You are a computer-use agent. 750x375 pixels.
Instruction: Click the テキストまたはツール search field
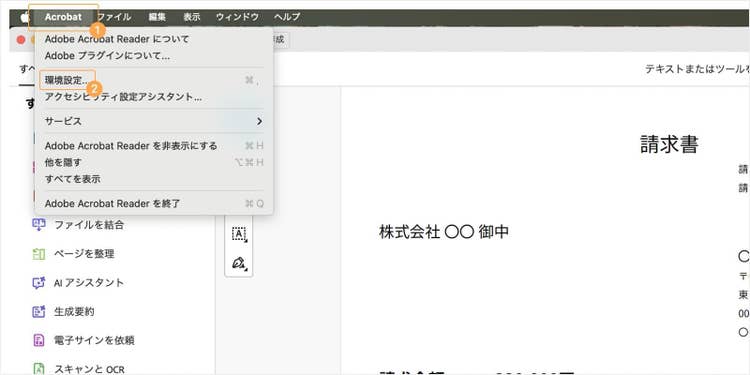697,69
